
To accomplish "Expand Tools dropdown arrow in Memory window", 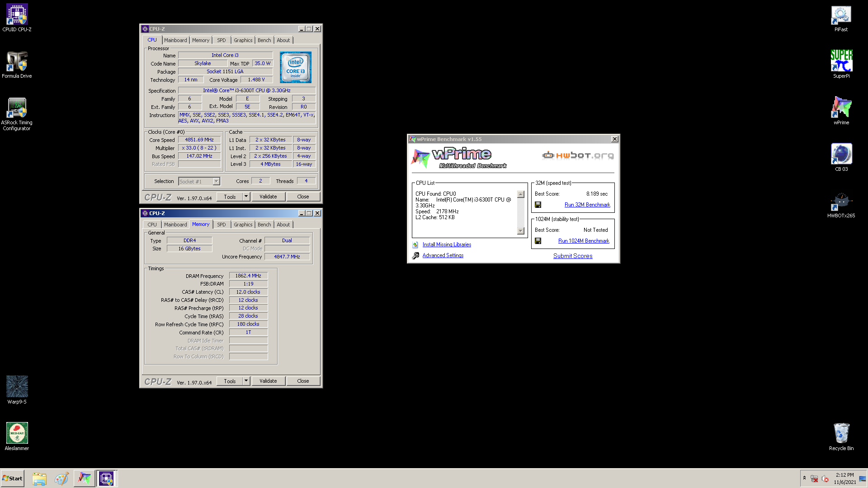I will [246, 381].
